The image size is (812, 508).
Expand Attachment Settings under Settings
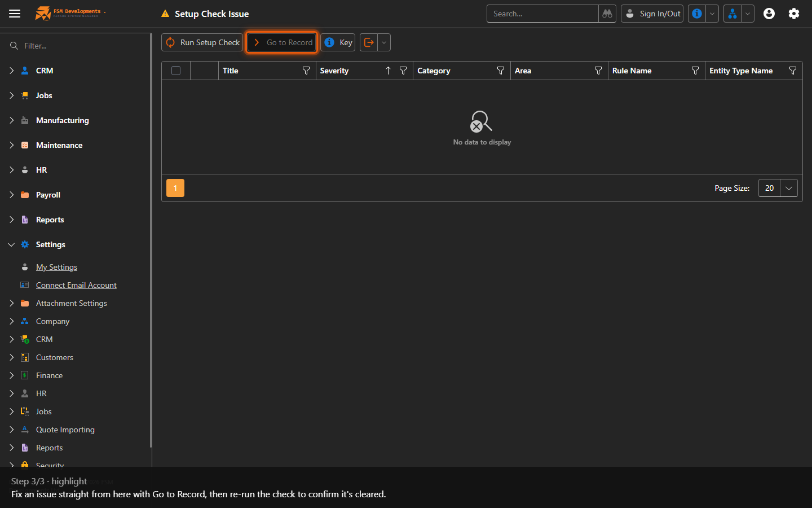11,303
